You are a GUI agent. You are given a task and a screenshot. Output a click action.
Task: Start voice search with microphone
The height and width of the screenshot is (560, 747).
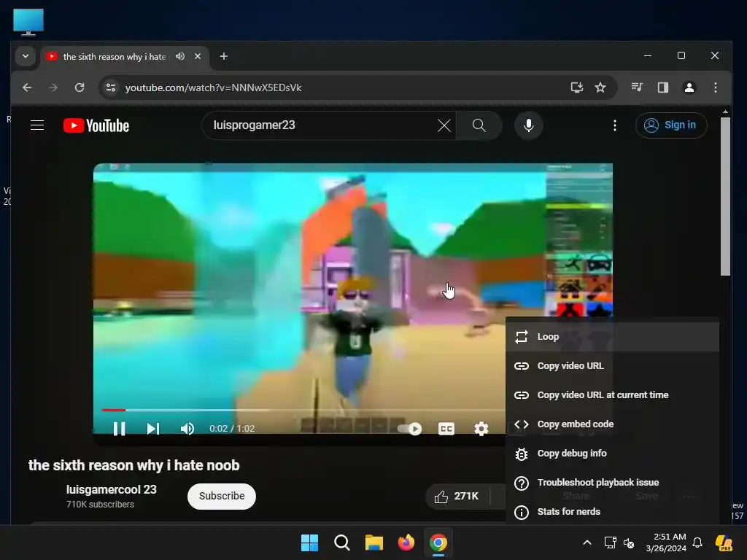click(528, 125)
